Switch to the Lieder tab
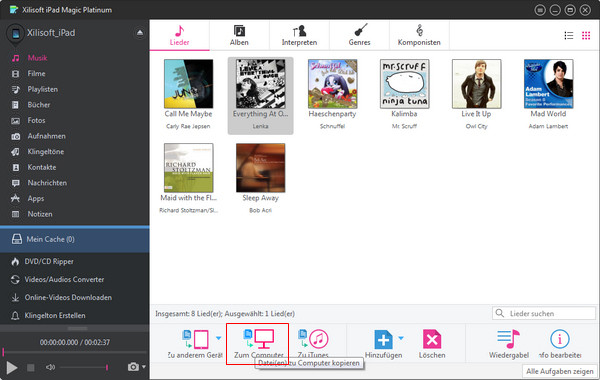Screen dimensions: 600x380 pyautogui.click(x=179, y=36)
